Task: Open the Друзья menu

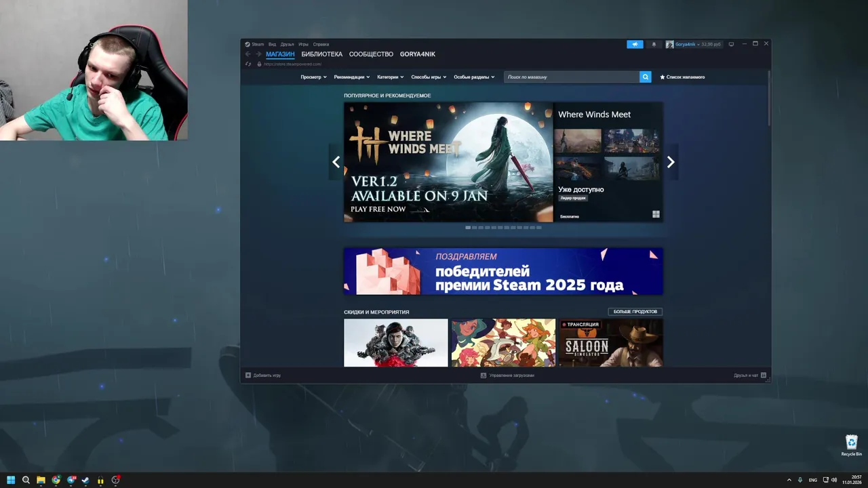Action: [287, 44]
